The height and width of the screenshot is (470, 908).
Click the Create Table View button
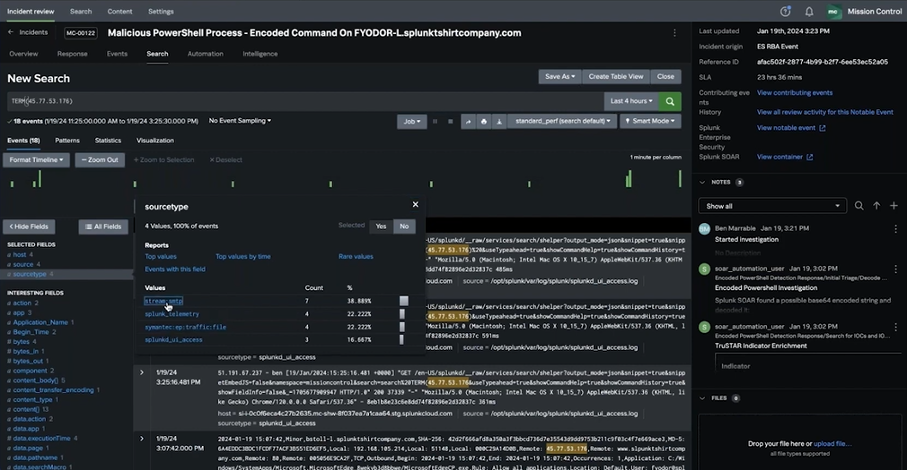tap(614, 76)
